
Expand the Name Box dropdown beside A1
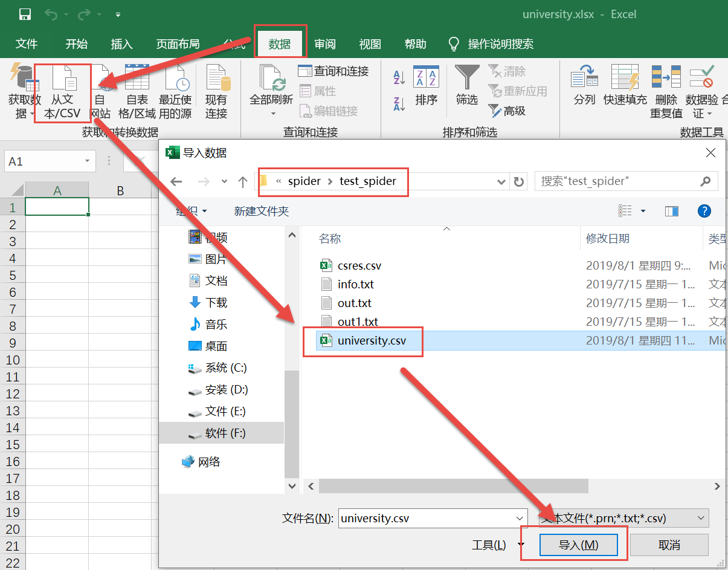click(88, 161)
